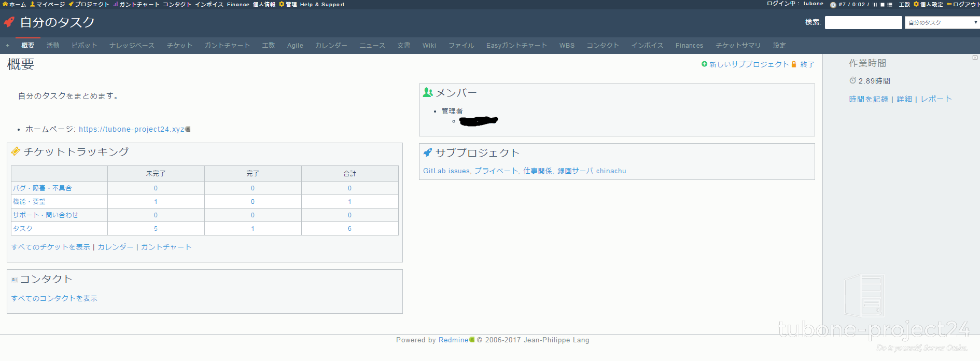Open the GitLab issues subproject
Viewport: 980px width, 361px height.
[x=446, y=171]
